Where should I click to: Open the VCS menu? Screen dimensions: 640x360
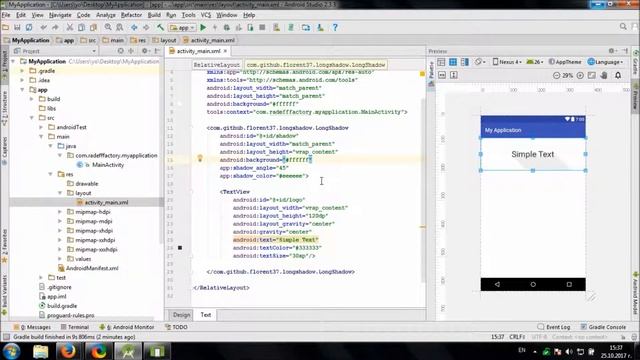[x=206, y=15]
